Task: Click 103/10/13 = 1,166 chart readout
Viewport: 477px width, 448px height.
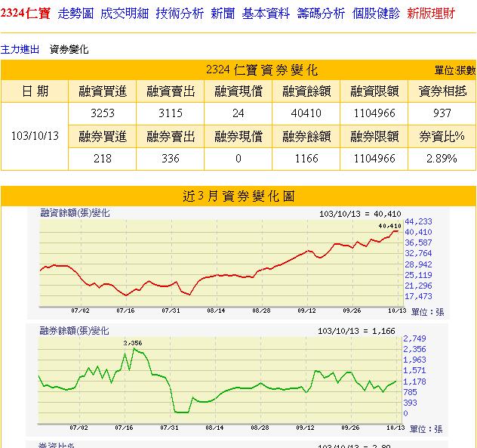Action: pyautogui.click(x=356, y=331)
